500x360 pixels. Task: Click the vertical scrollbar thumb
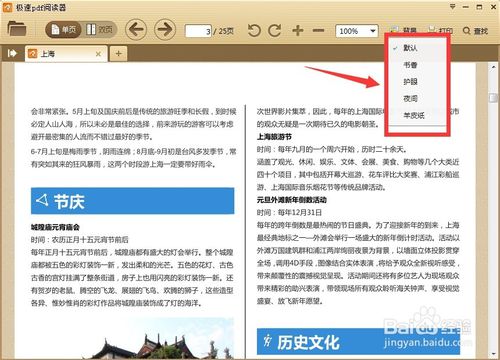493,98
